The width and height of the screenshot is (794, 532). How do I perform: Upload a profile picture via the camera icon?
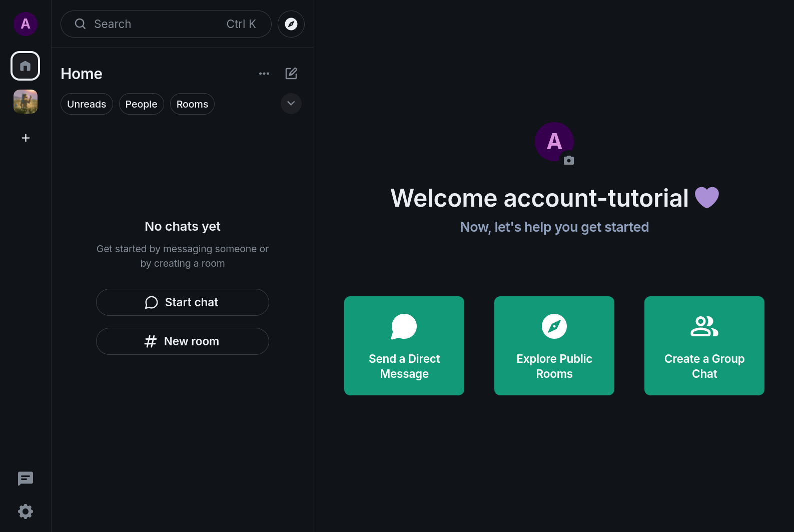click(568, 160)
